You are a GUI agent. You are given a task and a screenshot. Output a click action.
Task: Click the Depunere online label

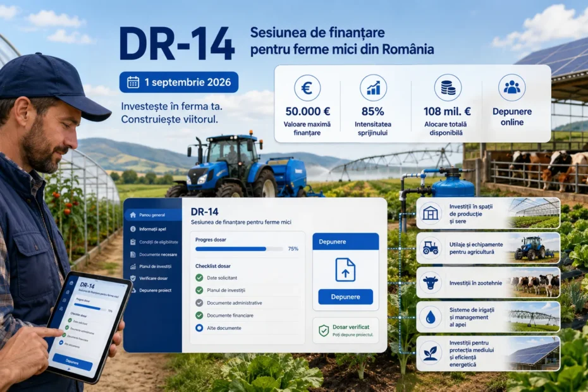(512, 117)
